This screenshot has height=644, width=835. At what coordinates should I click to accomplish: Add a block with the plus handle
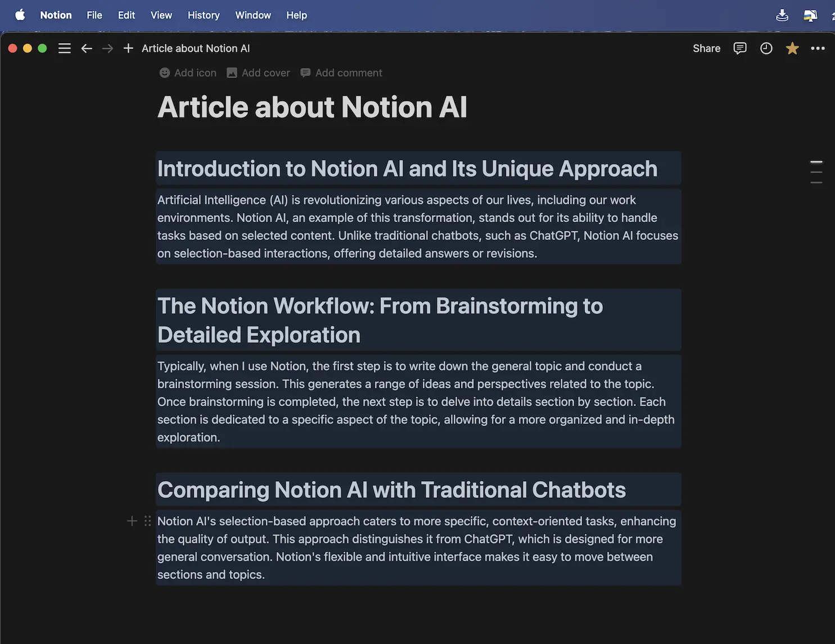coord(132,521)
